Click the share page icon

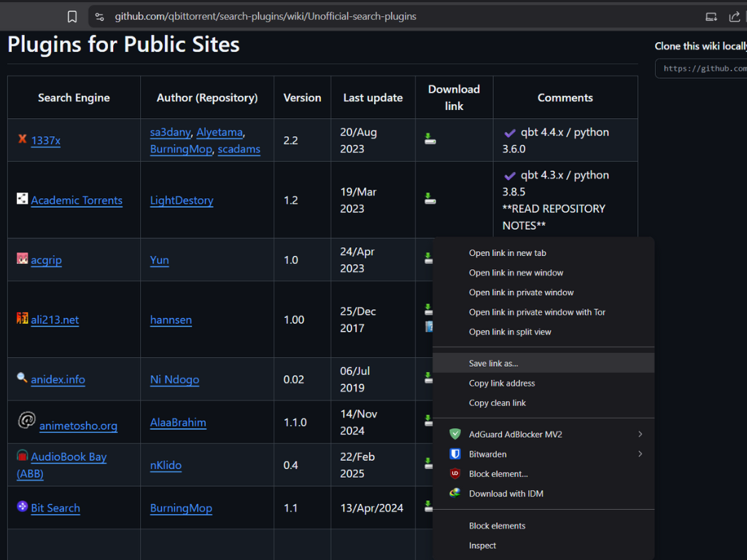point(734,17)
